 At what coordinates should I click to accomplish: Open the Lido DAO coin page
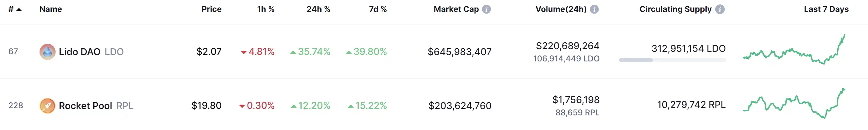click(80, 52)
